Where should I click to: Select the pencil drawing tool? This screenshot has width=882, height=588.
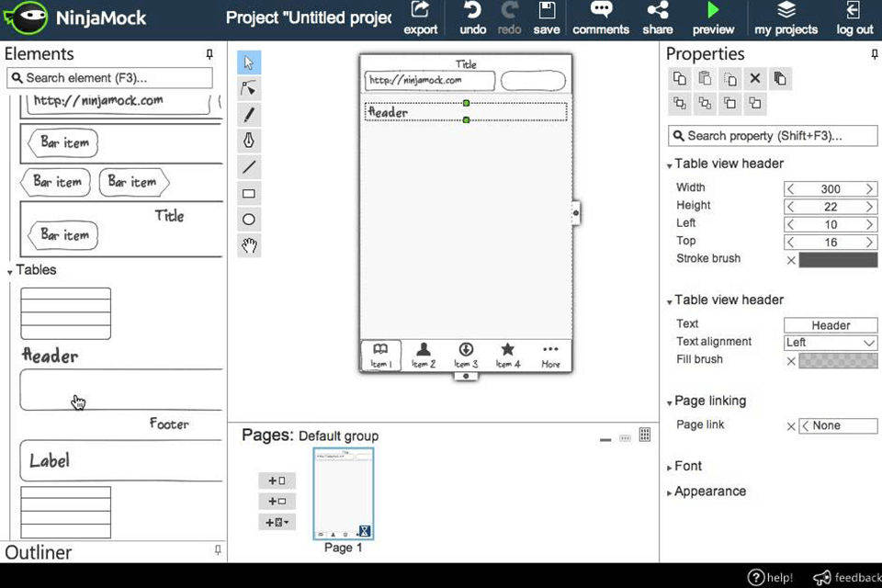tap(249, 115)
